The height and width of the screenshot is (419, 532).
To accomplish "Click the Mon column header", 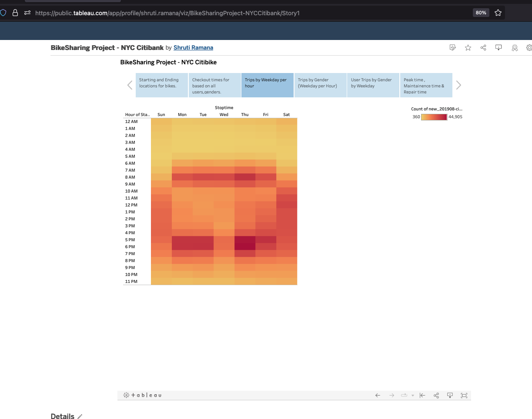I will pos(182,115).
